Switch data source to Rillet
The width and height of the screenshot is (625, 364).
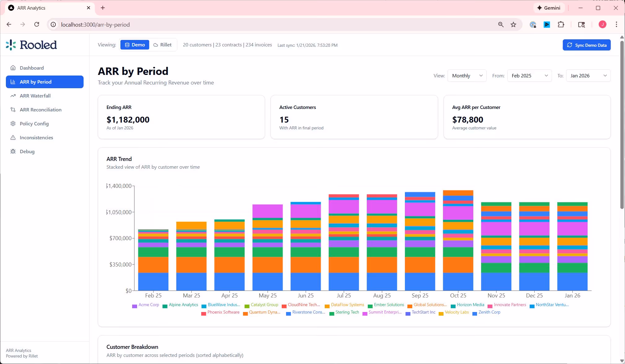pyautogui.click(x=163, y=45)
